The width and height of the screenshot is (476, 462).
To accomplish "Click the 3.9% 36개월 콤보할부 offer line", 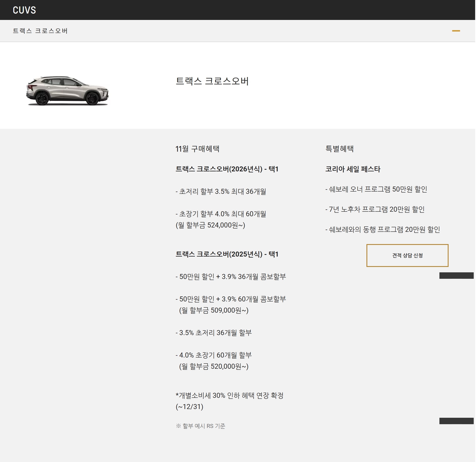I will (231, 277).
